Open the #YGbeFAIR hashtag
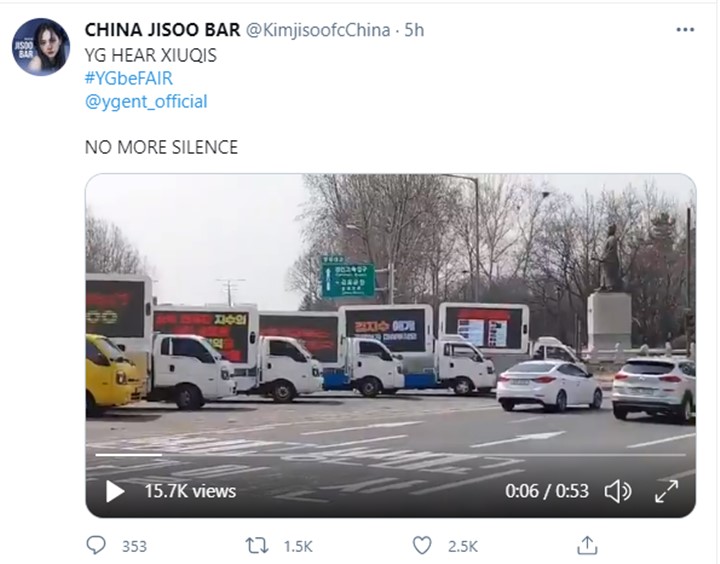720x564 pixels. (x=129, y=79)
